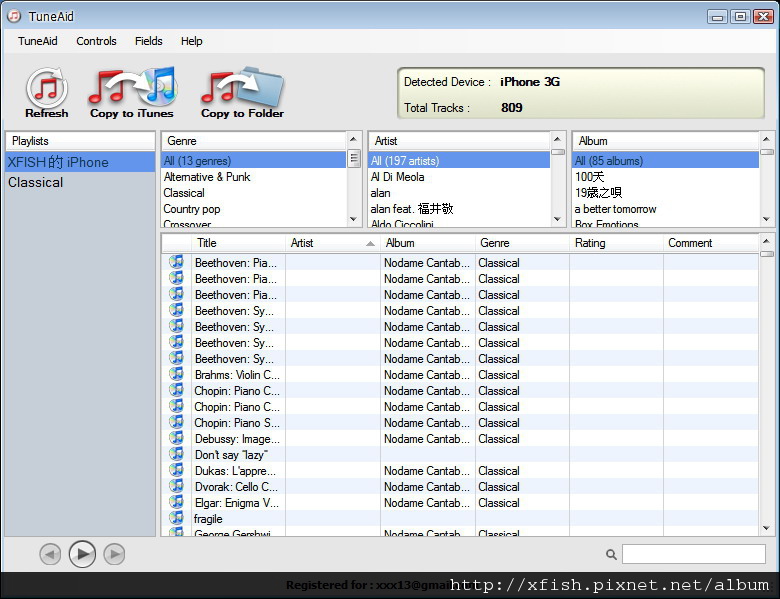Sort tracks by Title column header
780x599 pixels.
tap(238, 243)
